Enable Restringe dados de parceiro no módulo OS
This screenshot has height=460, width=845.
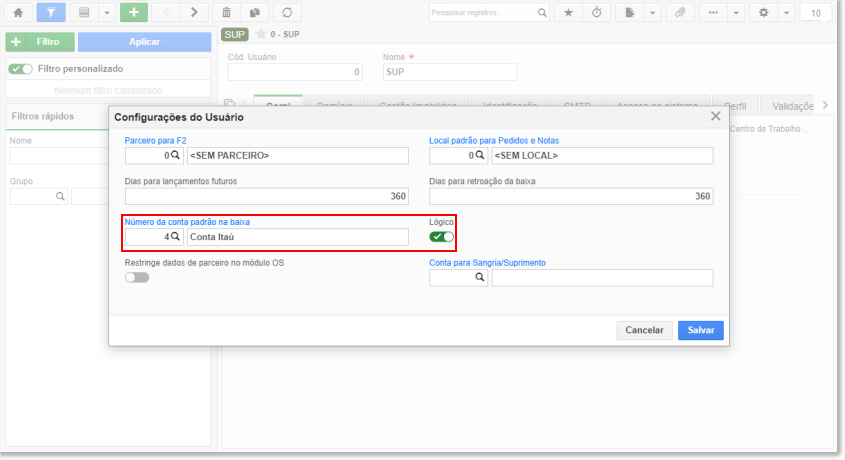click(x=137, y=277)
